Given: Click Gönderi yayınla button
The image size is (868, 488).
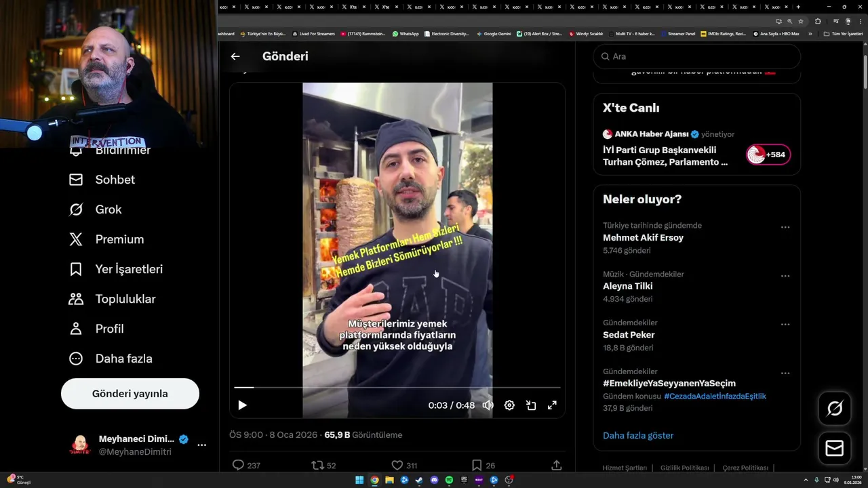Looking at the screenshot, I should click(130, 394).
